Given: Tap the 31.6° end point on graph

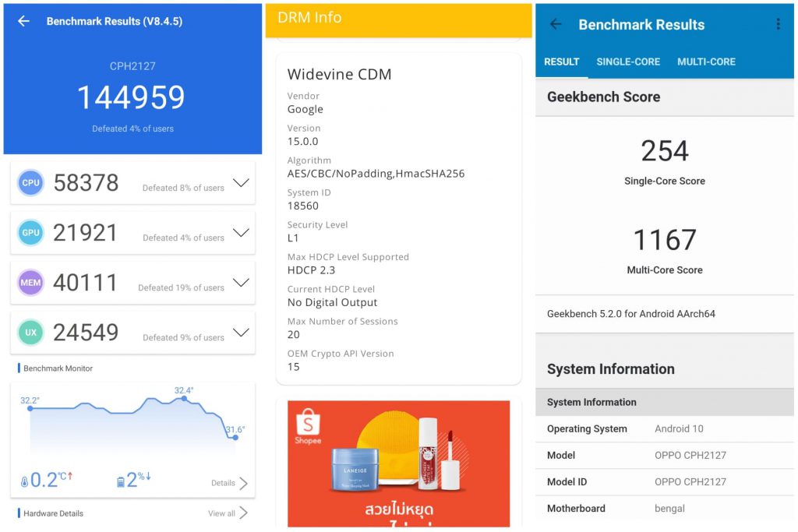Looking at the screenshot, I should [235, 436].
